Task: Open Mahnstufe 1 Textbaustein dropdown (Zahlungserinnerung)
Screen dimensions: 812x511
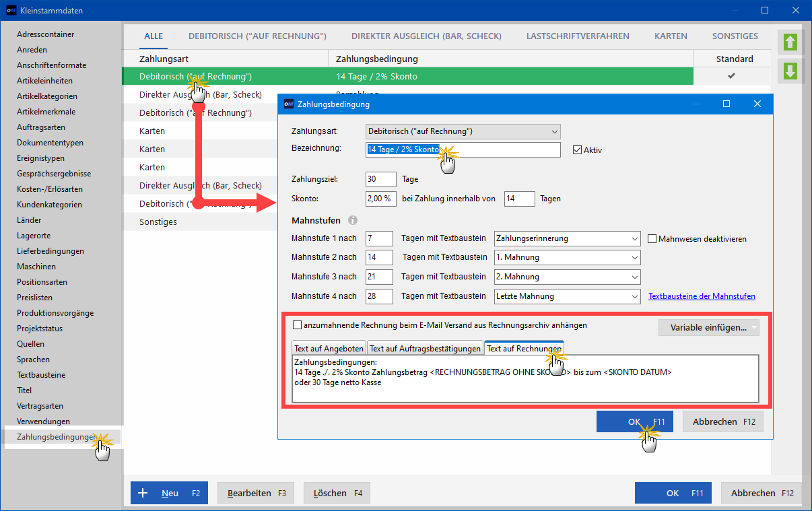Action: click(x=567, y=238)
